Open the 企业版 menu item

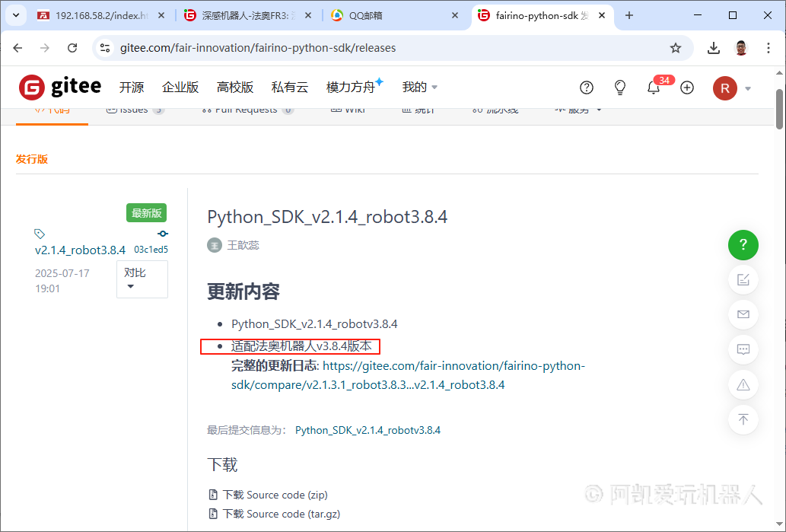point(180,88)
